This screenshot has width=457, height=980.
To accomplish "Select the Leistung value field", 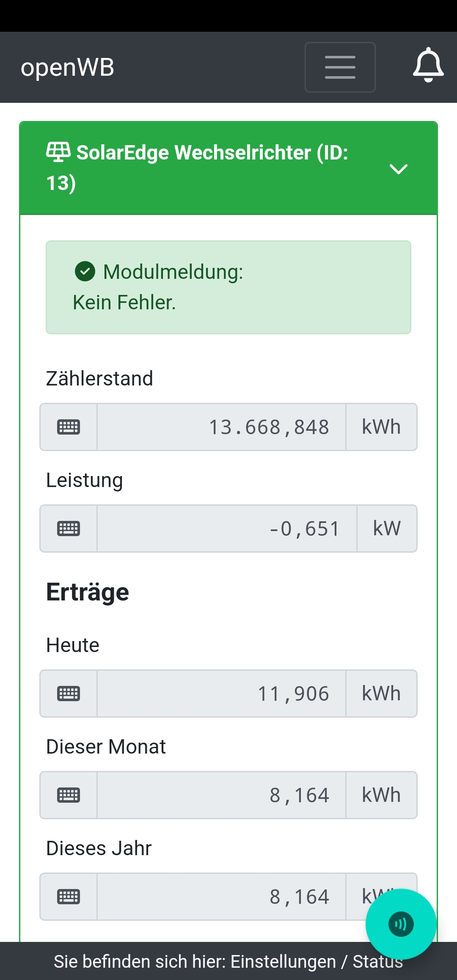I will (x=227, y=529).
